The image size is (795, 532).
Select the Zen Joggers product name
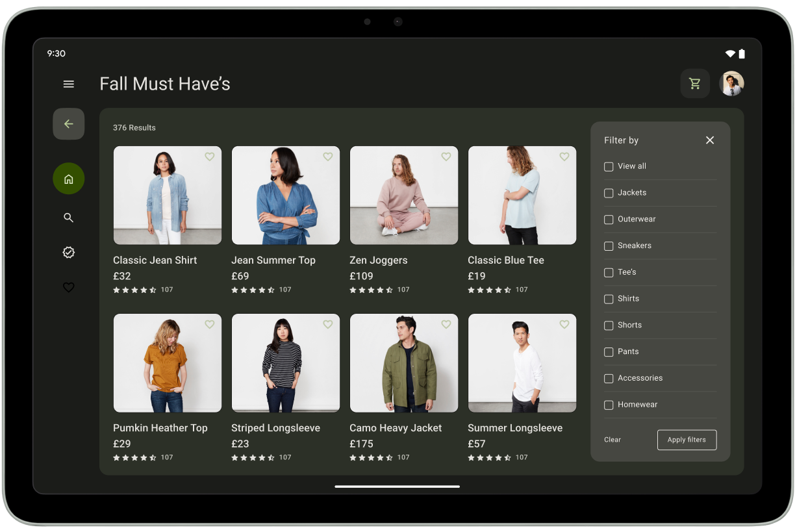(379, 260)
